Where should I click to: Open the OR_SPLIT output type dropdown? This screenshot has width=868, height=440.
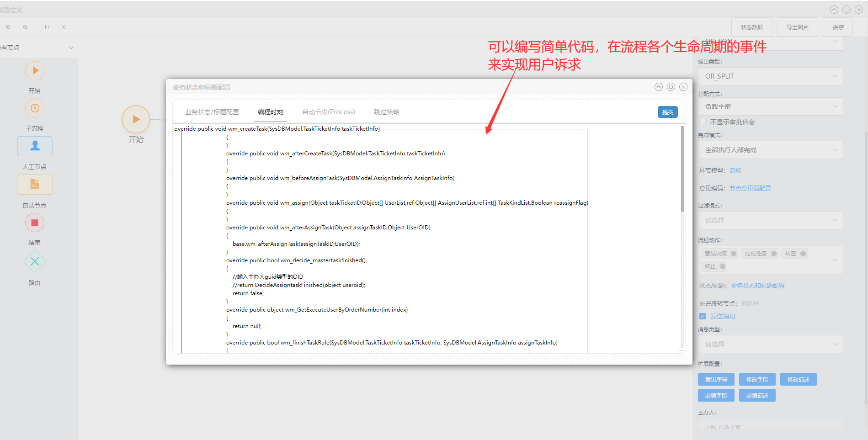coord(770,76)
